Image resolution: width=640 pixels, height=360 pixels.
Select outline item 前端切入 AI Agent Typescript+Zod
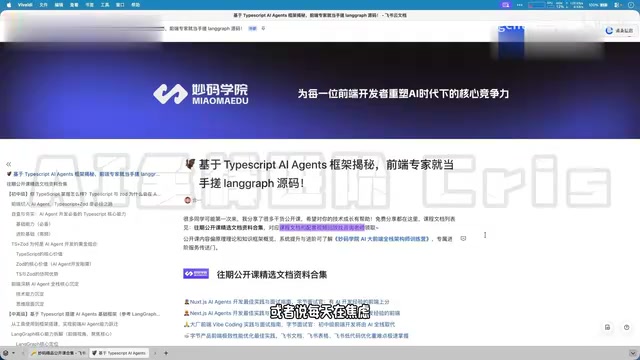[x=62, y=204]
